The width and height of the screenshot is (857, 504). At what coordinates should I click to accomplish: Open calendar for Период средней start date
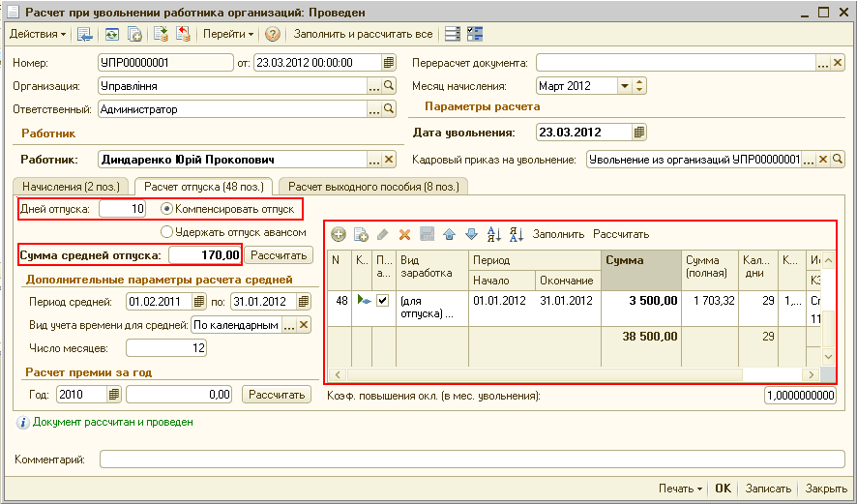pyautogui.click(x=199, y=301)
